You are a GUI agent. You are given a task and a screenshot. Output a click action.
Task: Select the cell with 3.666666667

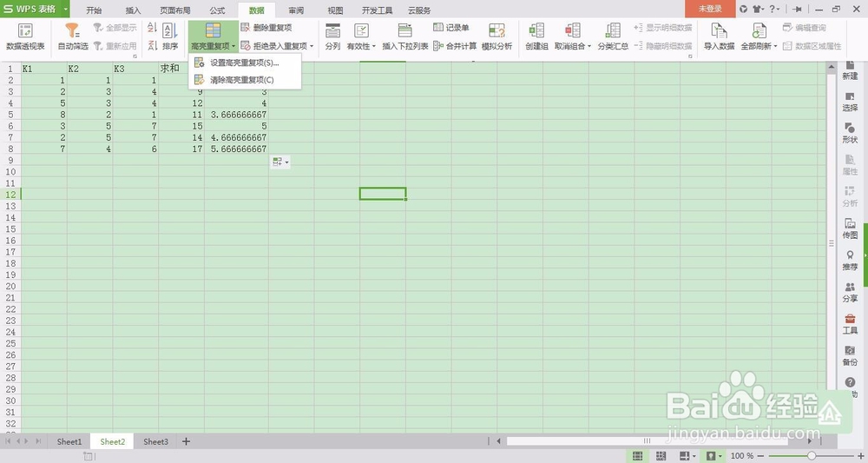coord(236,115)
